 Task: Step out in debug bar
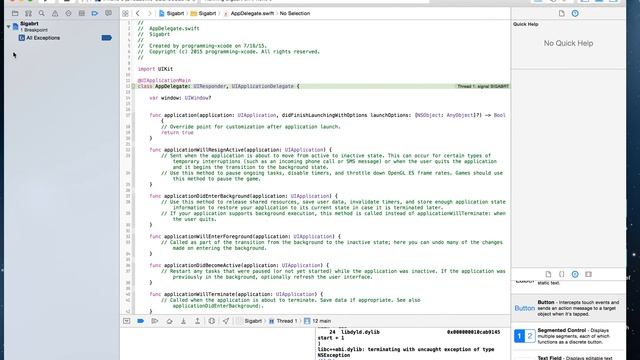[198, 321]
